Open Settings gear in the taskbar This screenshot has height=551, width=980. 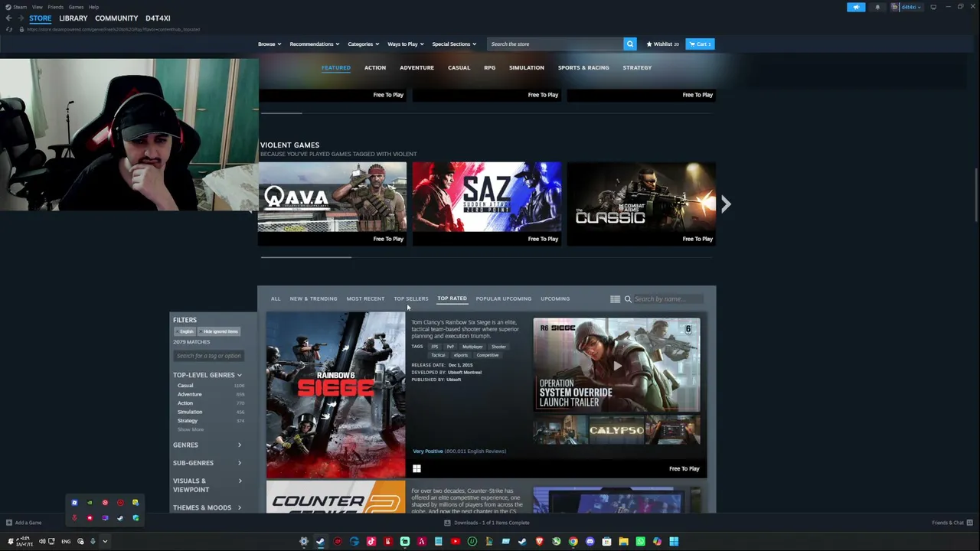click(x=303, y=542)
